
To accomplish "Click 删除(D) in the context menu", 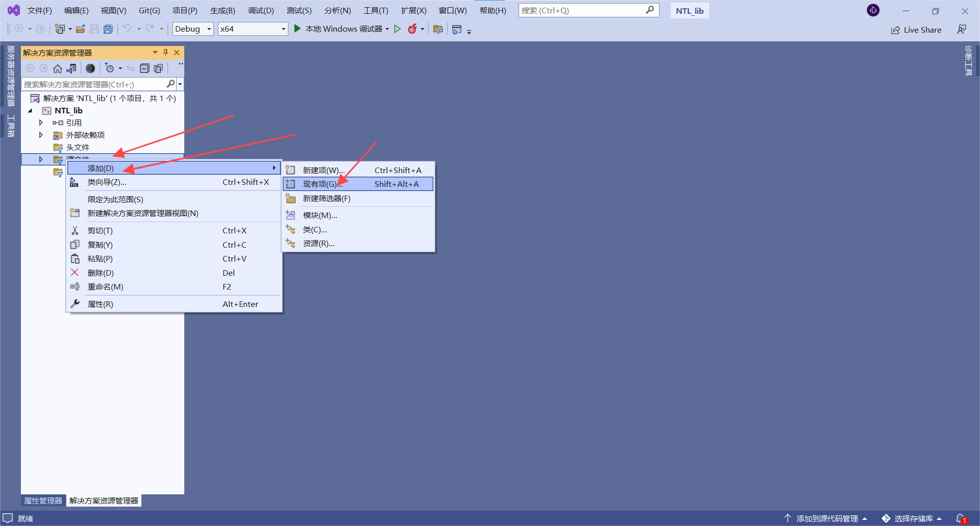I will pyautogui.click(x=174, y=273).
